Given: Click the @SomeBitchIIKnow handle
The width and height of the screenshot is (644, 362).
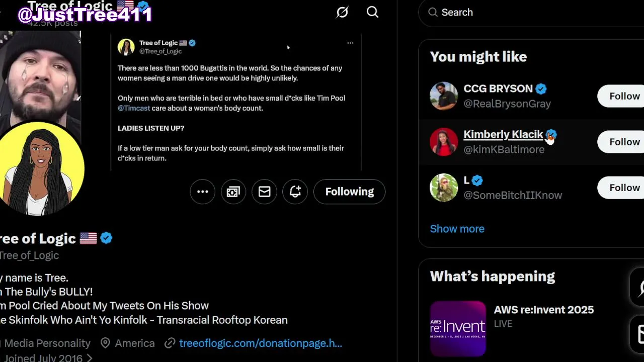Looking at the screenshot, I should tap(513, 195).
